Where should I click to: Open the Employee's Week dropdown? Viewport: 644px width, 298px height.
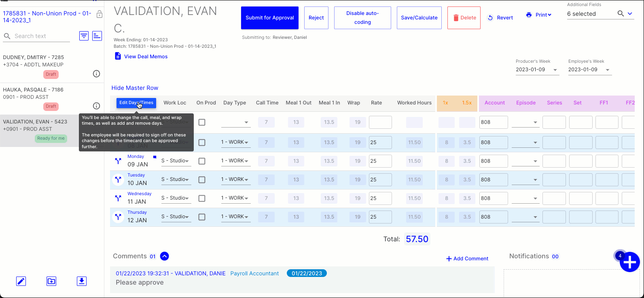point(589,70)
